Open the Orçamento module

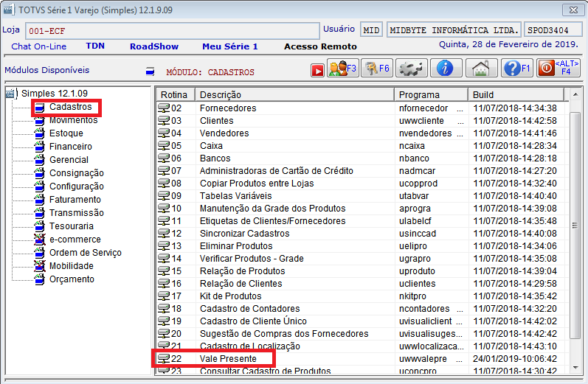[72, 279]
